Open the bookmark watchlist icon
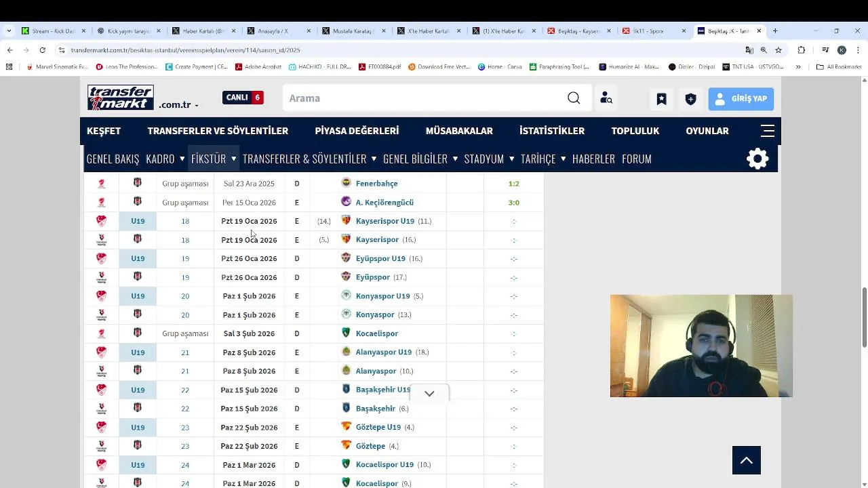868x488 pixels. (661, 99)
